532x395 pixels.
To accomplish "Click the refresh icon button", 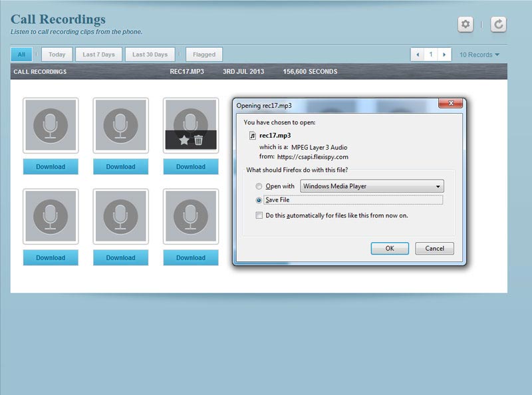I will pos(499,25).
